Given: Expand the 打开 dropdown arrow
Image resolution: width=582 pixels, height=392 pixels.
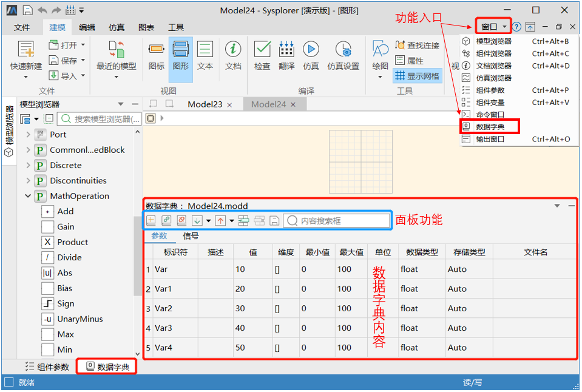Looking at the screenshot, I should coord(83,45).
